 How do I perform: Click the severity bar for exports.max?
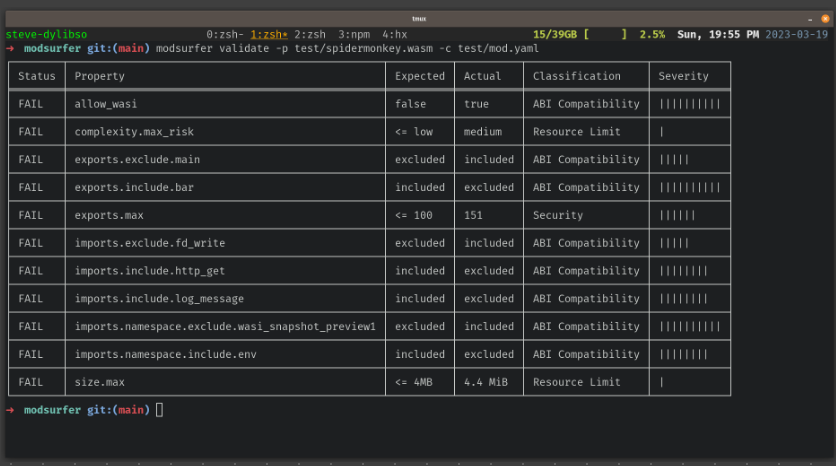tap(677, 215)
